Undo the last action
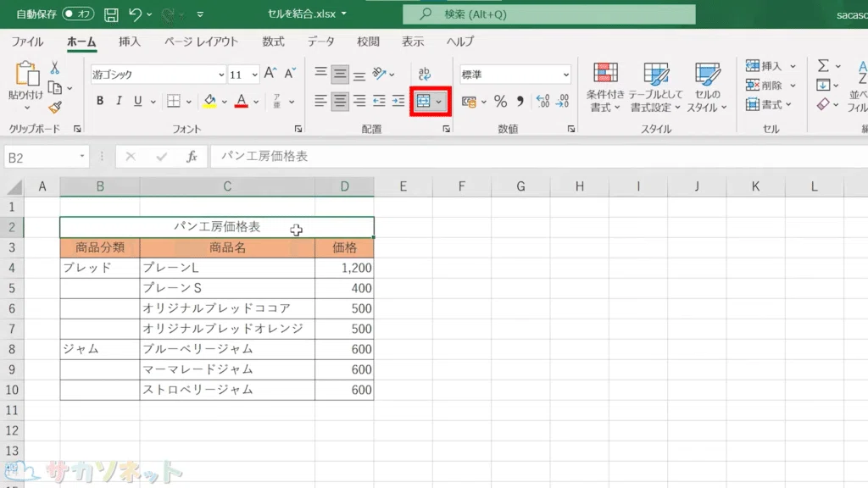 135,14
